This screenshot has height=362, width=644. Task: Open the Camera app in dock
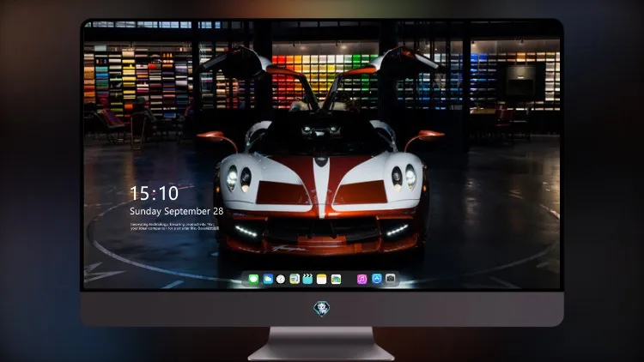coord(390,279)
